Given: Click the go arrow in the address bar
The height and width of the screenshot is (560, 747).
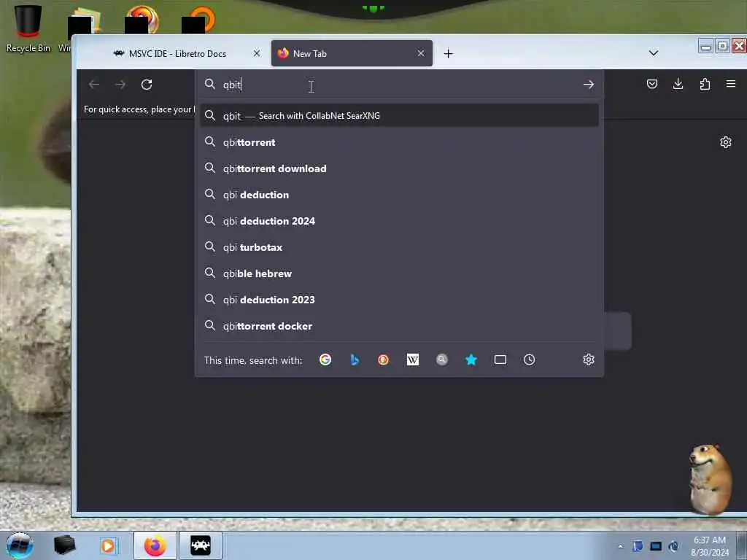Looking at the screenshot, I should (589, 85).
